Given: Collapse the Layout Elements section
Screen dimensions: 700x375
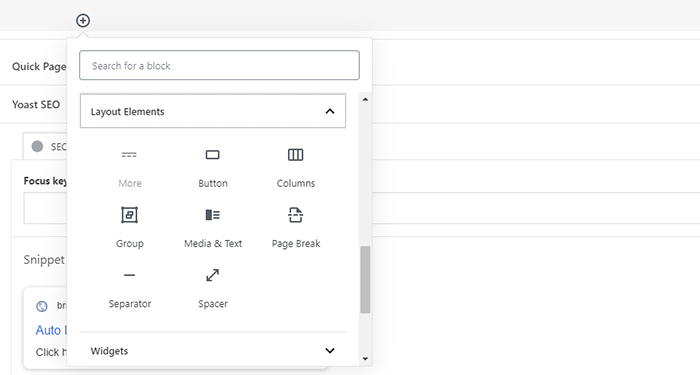Looking at the screenshot, I should click(212, 111).
